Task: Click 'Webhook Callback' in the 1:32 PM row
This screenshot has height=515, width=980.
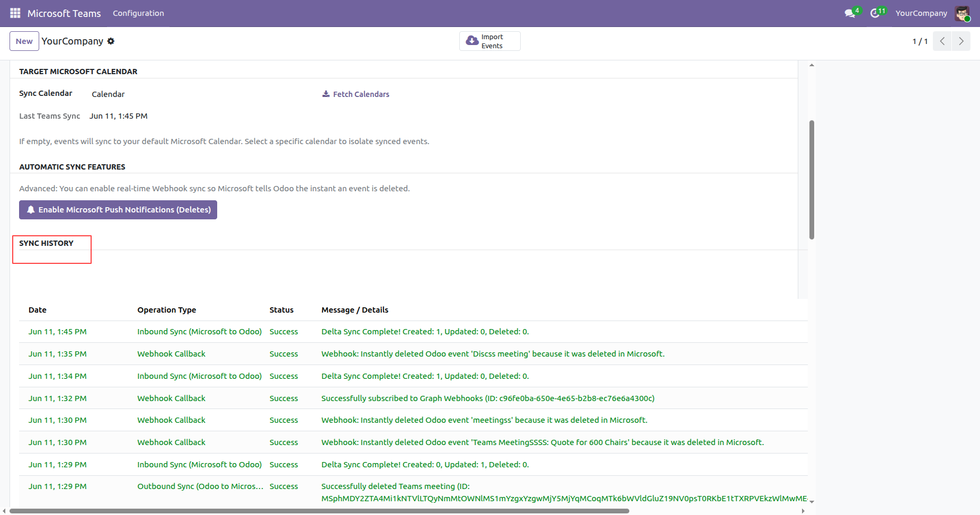Action: coord(171,398)
